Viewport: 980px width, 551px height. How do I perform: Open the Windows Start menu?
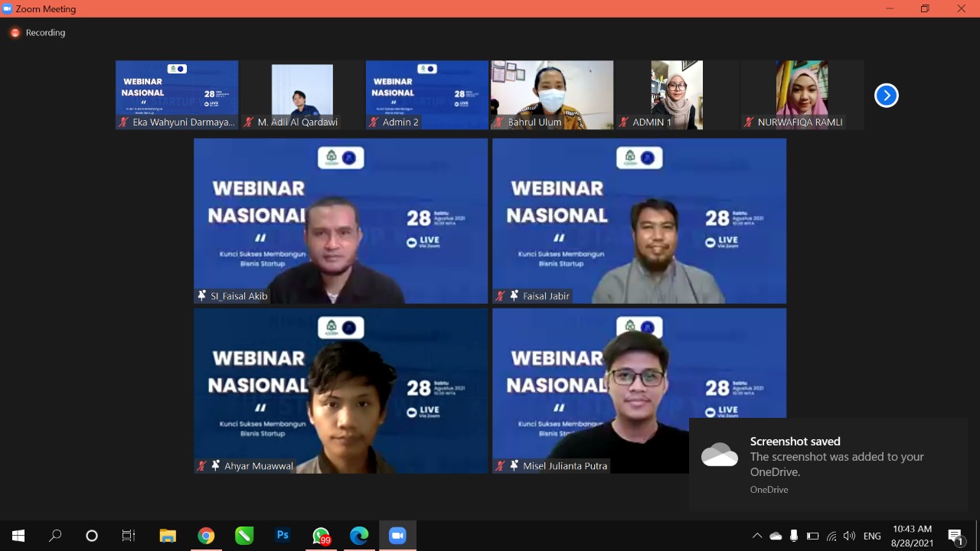18,536
